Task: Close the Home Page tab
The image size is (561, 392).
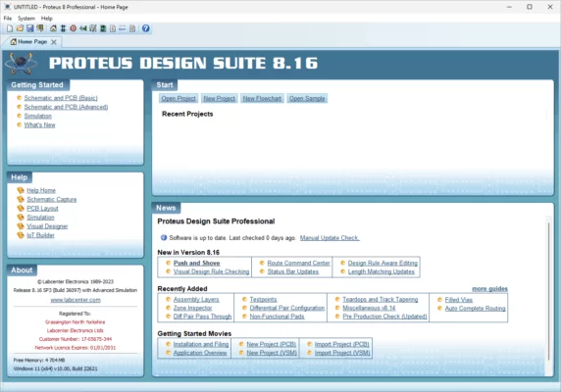Action: click(x=54, y=42)
